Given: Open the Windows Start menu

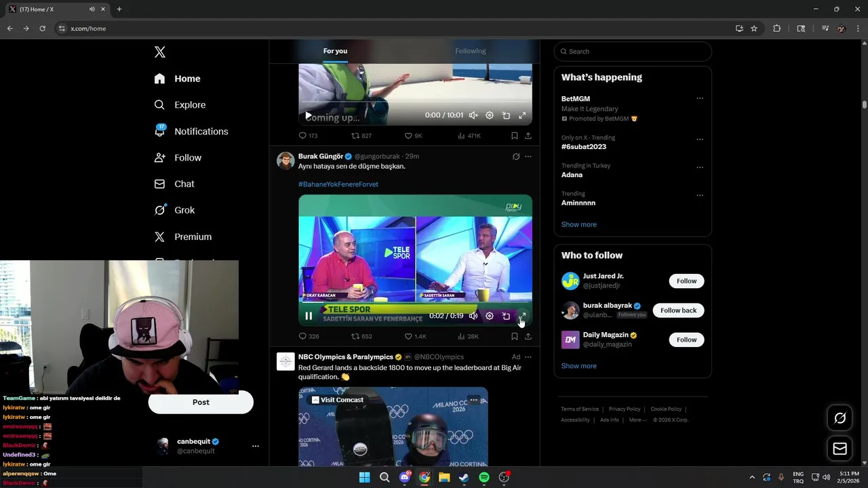Looking at the screenshot, I should (x=364, y=477).
